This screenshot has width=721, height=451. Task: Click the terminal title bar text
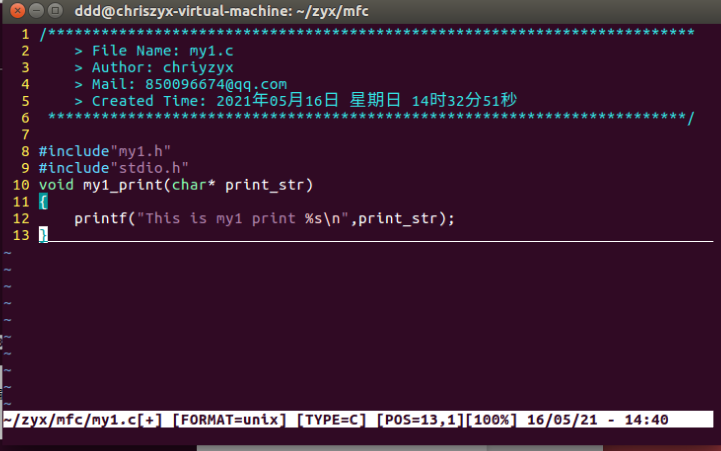tap(221, 11)
